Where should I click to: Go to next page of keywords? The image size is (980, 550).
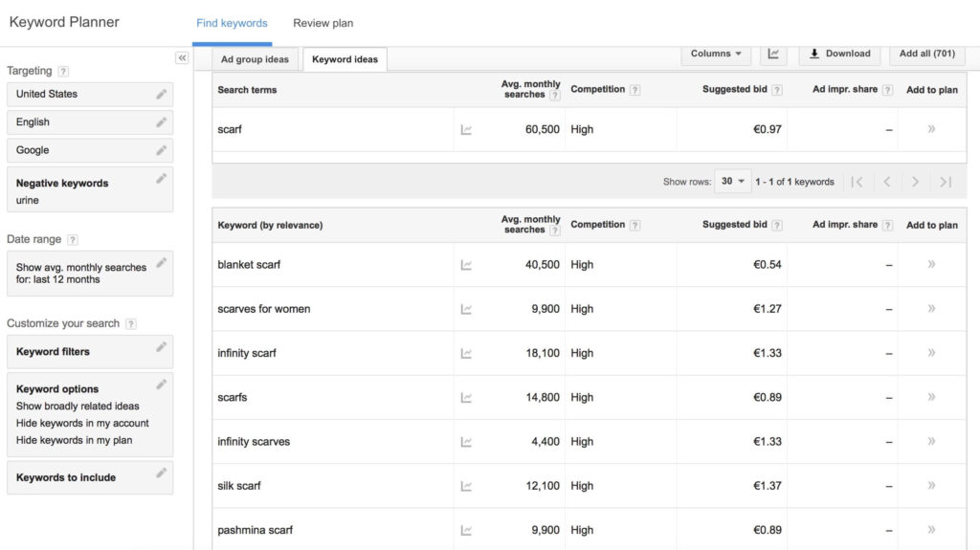point(915,182)
